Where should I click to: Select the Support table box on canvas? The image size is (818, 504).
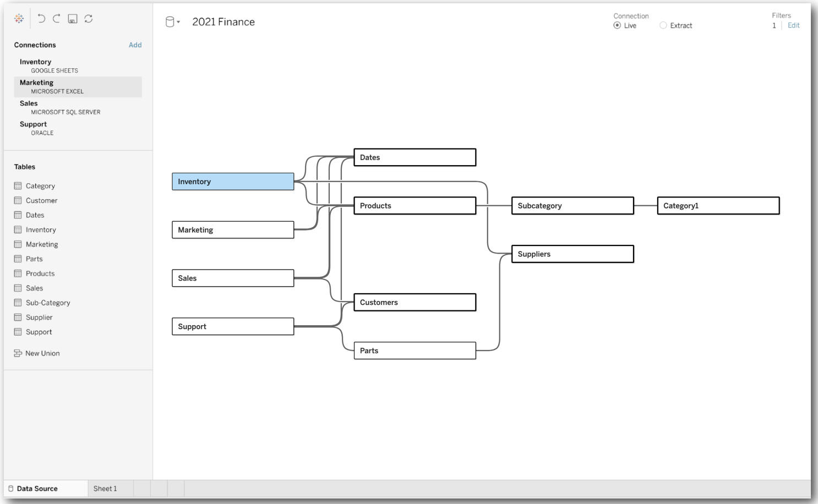pyautogui.click(x=233, y=326)
